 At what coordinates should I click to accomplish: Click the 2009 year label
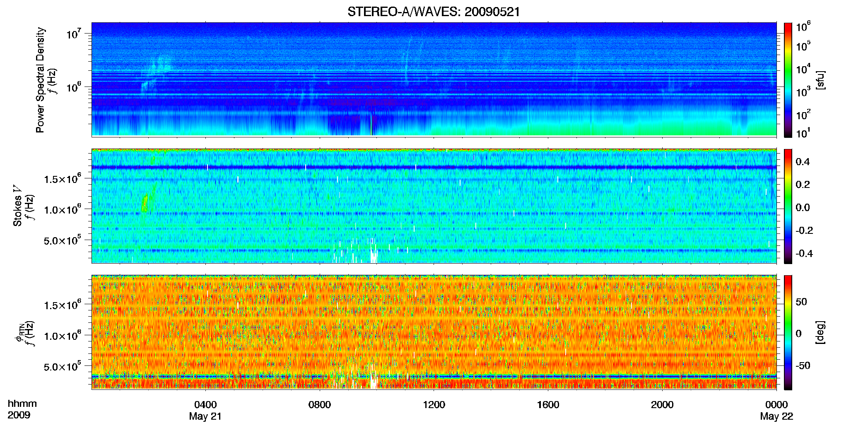click(19, 415)
